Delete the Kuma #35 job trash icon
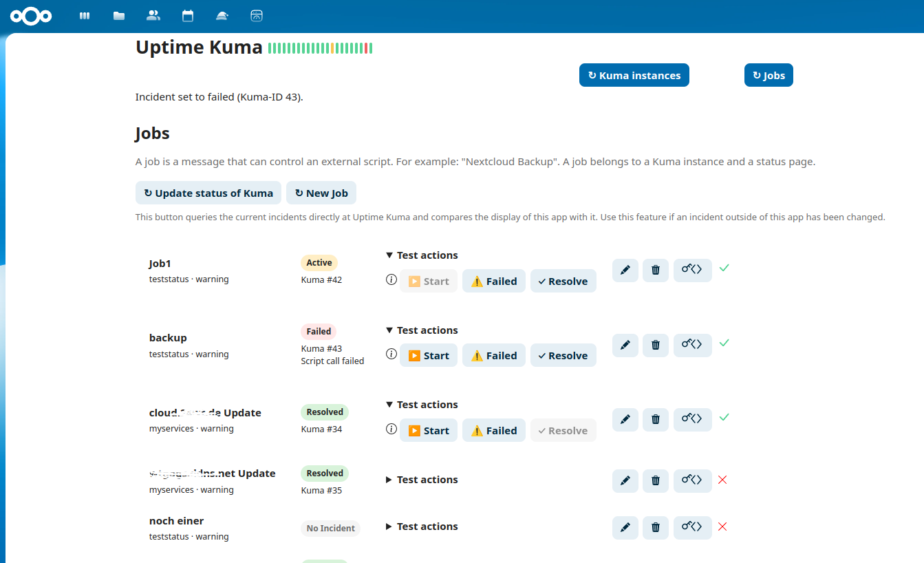 (656, 480)
